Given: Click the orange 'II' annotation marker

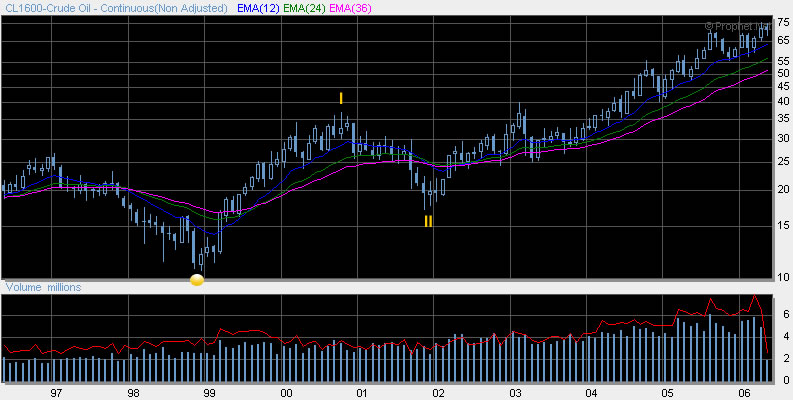Looking at the screenshot, I should pos(428,221).
